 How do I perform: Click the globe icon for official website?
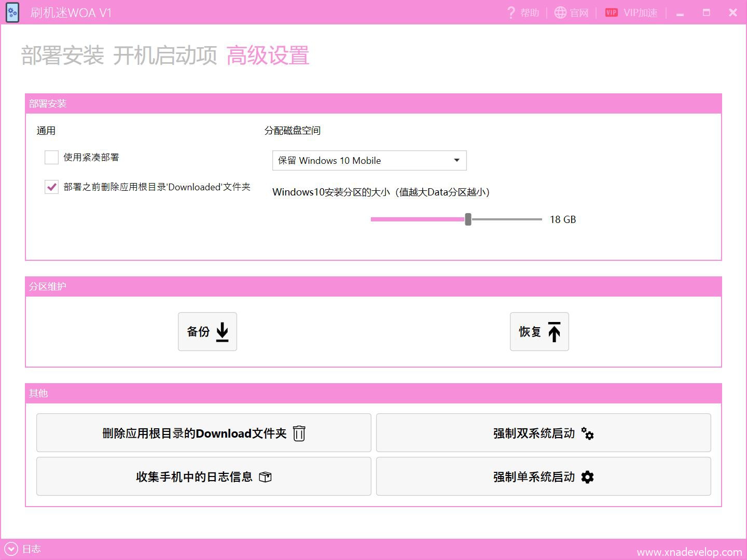point(560,13)
